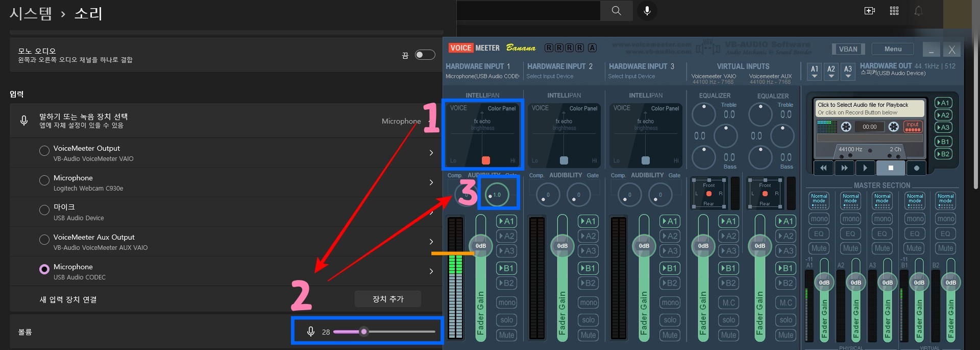Toggle EQ on B1 master bus
This screenshot has height=350, width=980.
pyautogui.click(x=914, y=234)
